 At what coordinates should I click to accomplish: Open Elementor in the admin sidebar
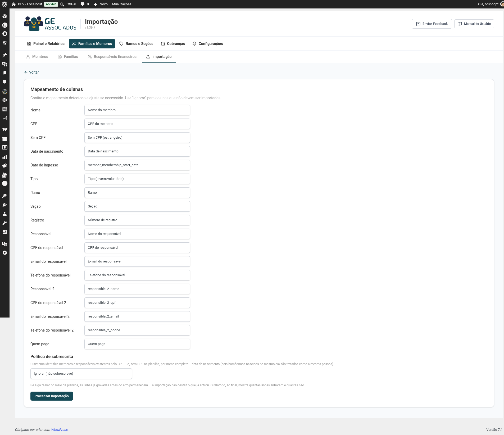[4, 25]
